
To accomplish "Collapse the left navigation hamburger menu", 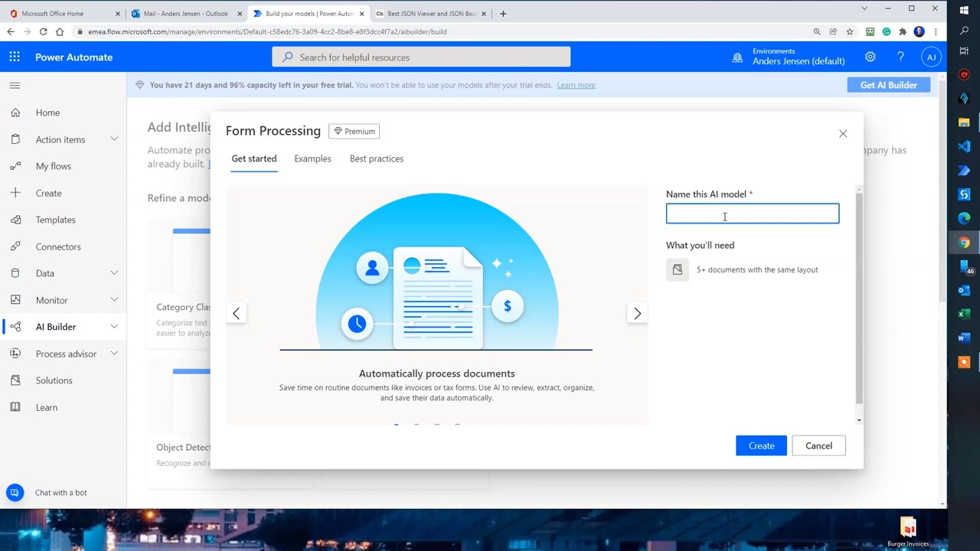I will point(15,85).
